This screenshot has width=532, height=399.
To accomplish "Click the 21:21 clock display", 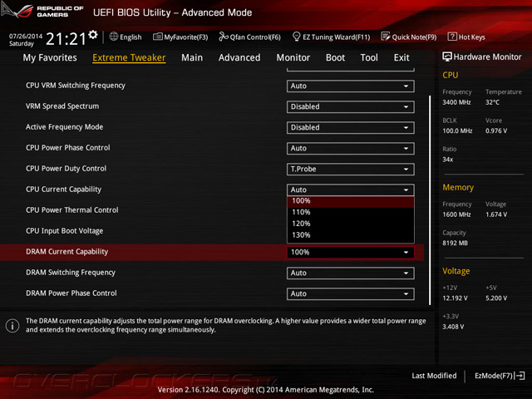I will (66, 39).
